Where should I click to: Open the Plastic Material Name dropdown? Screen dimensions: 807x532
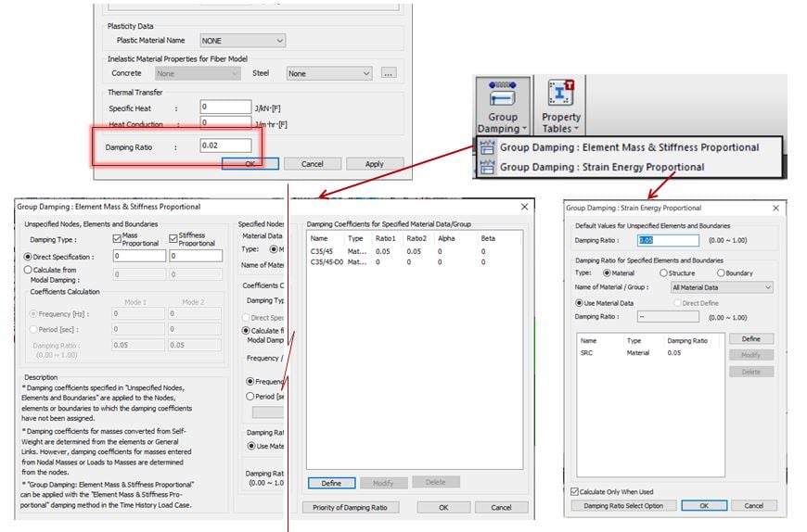coord(242,41)
